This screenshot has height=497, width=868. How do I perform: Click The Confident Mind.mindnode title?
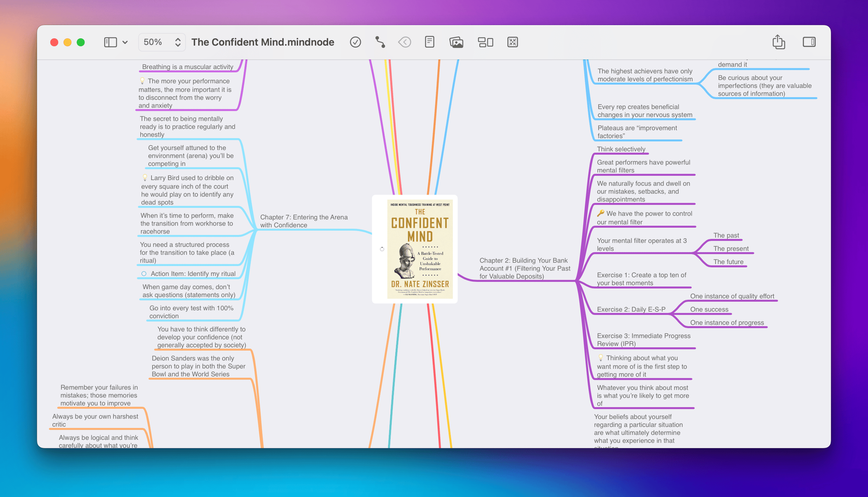point(263,42)
